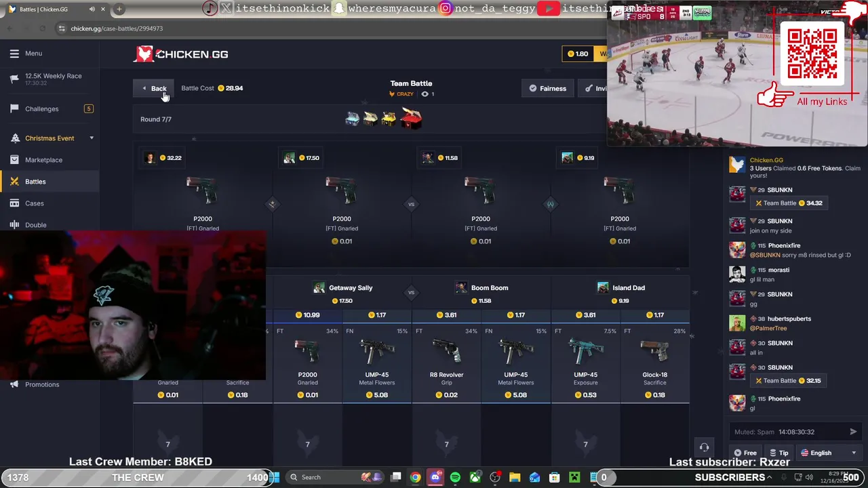Image resolution: width=868 pixels, height=488 pixels.
Task: Click the Battle Cost 28.94 label
Action: tap(212, 88)
